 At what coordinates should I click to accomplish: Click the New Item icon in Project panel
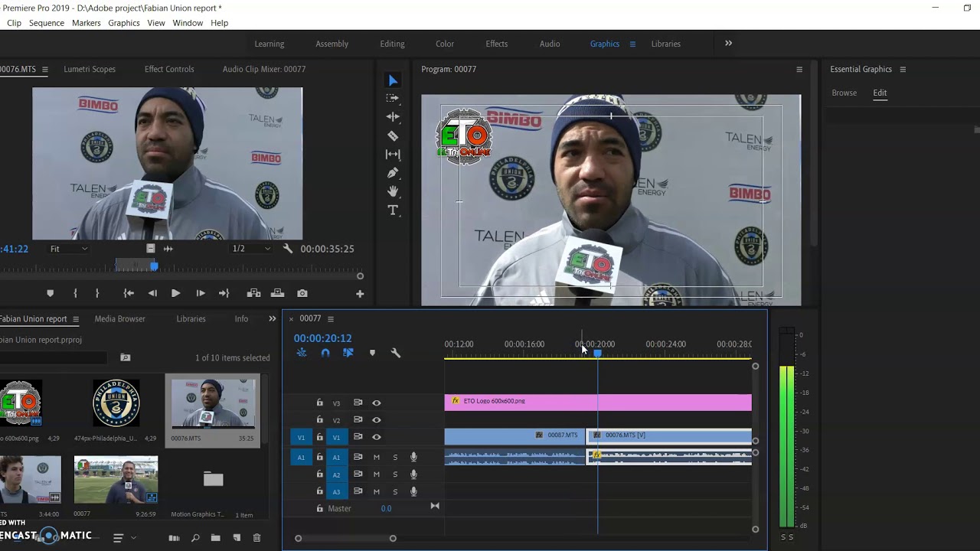click(237, 538)
